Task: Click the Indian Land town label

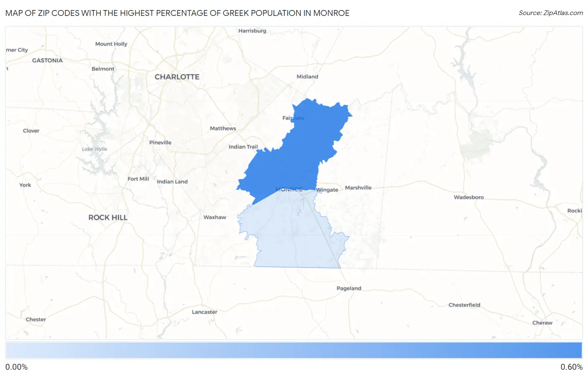Action: [172, 182]
